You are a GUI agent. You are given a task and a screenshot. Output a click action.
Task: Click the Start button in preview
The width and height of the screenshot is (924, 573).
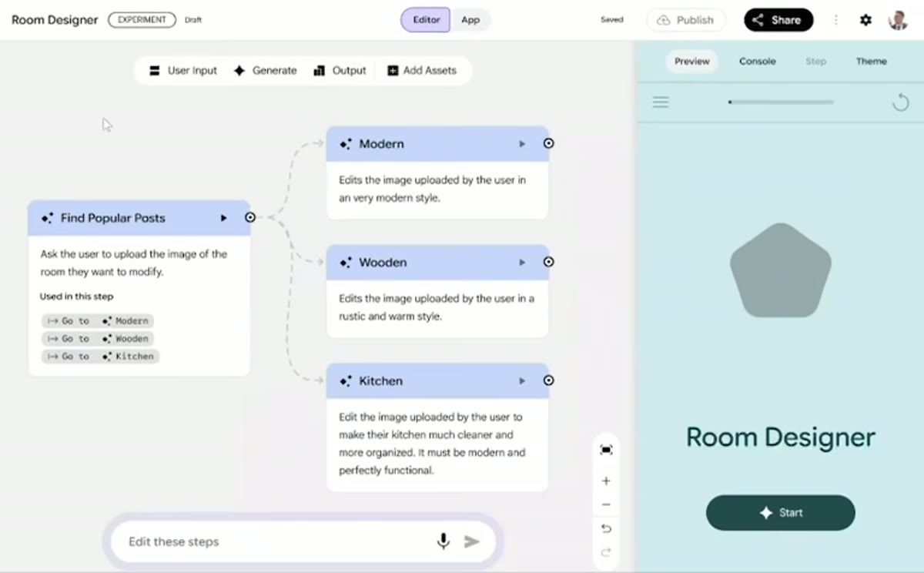(781, 512)
